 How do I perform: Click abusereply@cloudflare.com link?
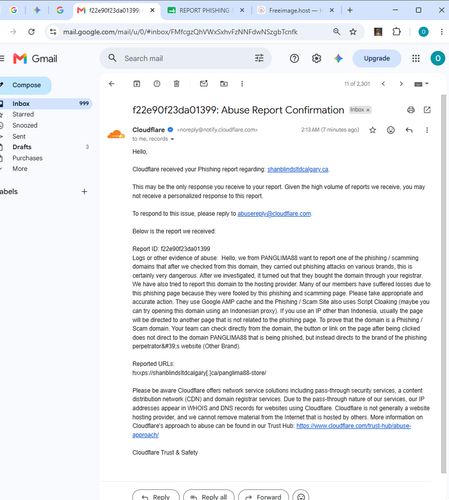click(x=274, y=214)
